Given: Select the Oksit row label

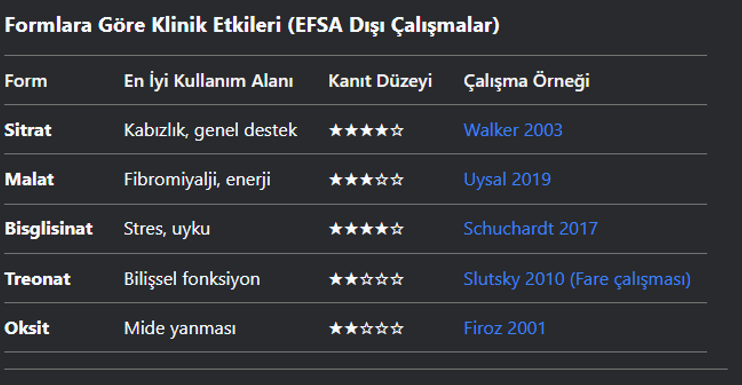Looking at the screenshot, I should point(27,328).
